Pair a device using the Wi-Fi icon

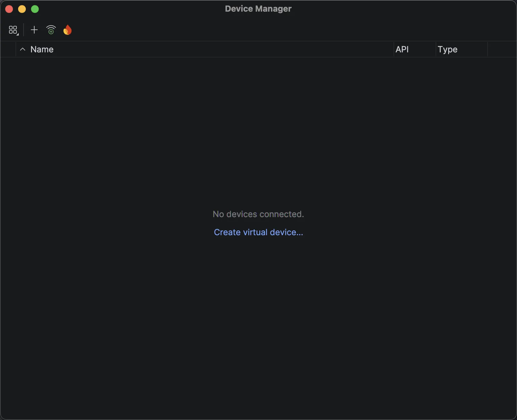click(51, 30)
